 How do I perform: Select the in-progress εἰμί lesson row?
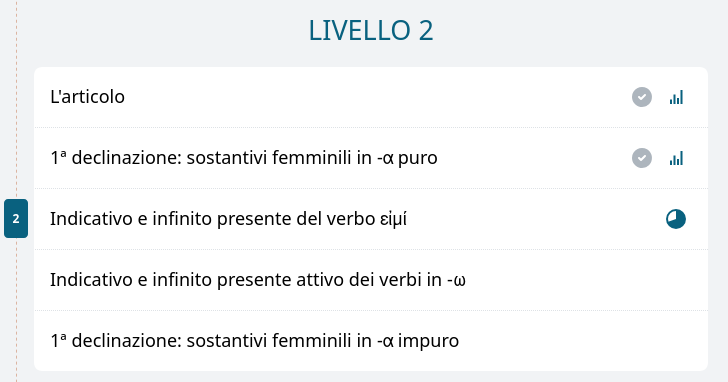371,219
